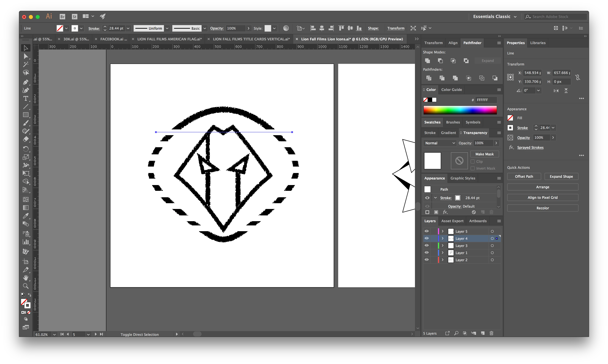The width and height of the screenshot is (608, 364).
Task: Delete selected layer with trash icon
Action: pos(491,333)
